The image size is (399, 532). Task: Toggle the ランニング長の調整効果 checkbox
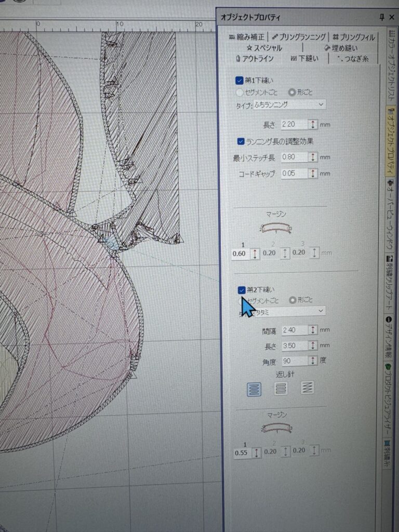click(x=241, y=141)
